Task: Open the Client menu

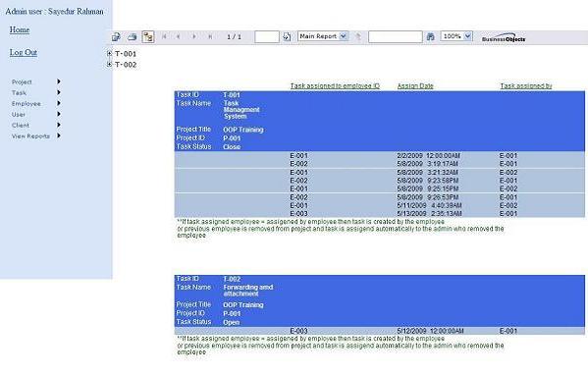Action: [x=21, y=126]
